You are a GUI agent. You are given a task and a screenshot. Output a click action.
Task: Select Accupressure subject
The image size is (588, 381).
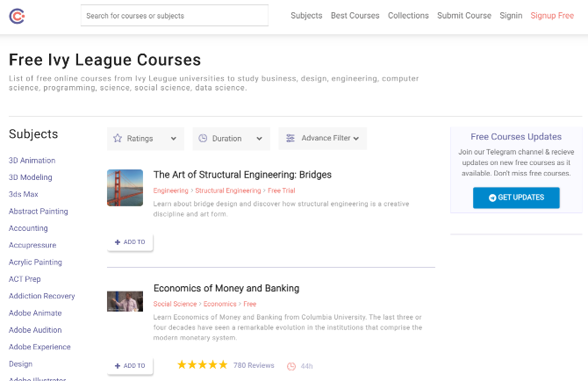click(32, 245)
